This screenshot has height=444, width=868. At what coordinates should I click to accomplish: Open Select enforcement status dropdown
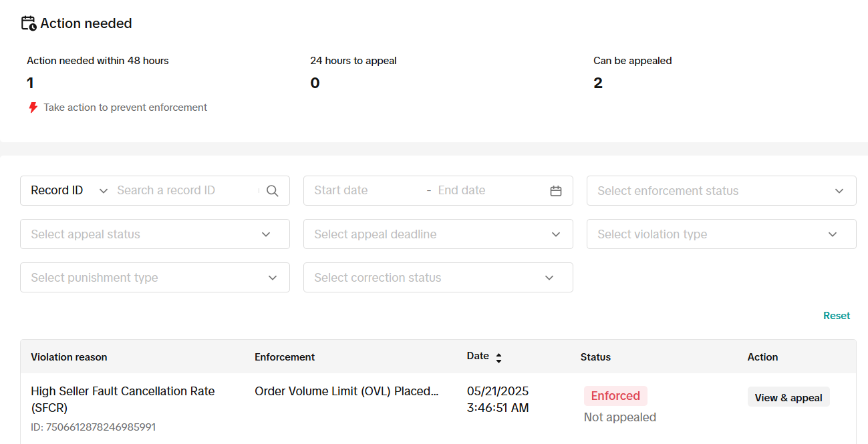[721, 191]
